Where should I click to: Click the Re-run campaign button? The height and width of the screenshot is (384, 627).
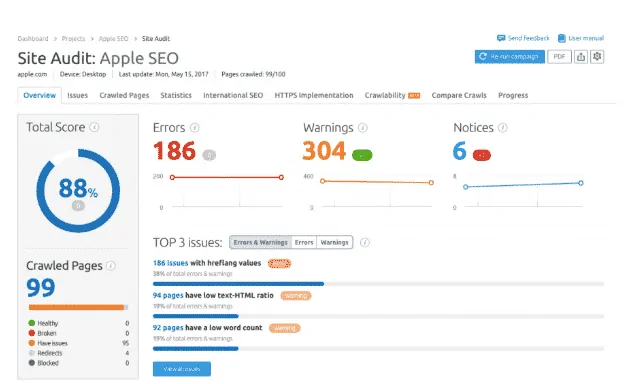pos(509,57)
